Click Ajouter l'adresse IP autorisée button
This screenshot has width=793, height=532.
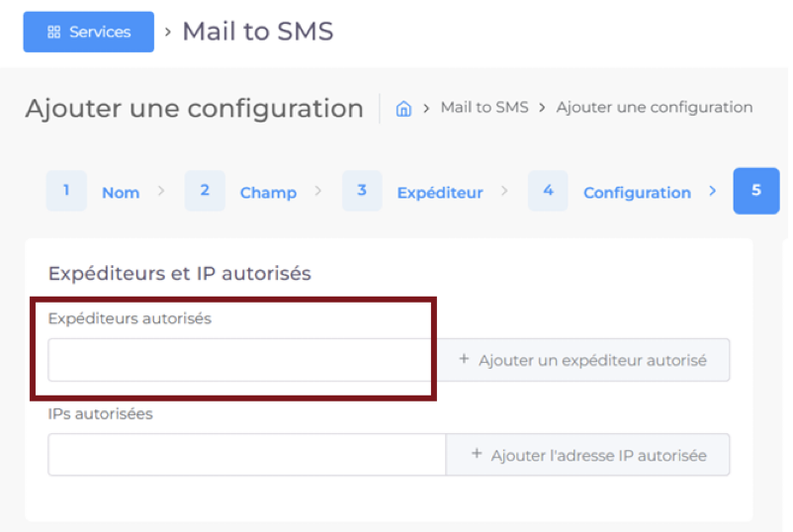point(587,455)
